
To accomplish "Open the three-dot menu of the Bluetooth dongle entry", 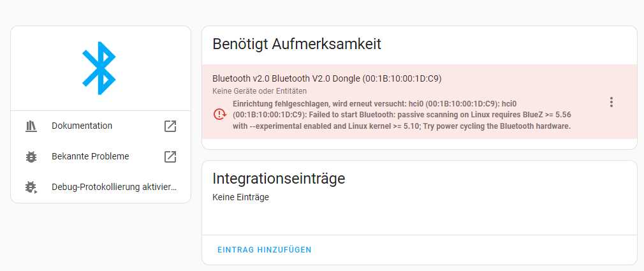I will point(611,102).
